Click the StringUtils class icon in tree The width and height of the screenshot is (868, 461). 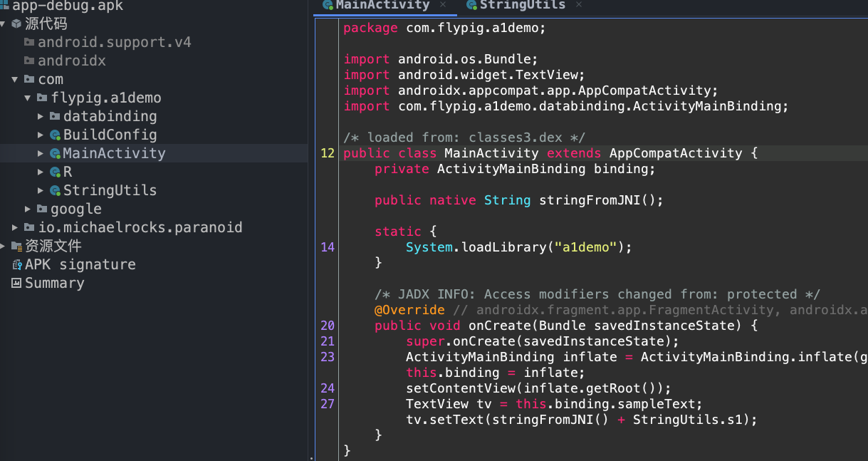(55, 190)
